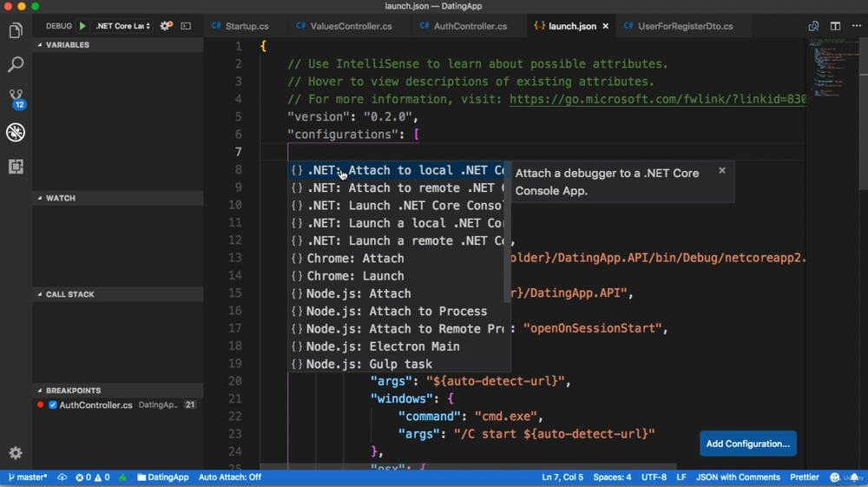Change encoding via UTF-8 indicator

click(x=654, y=477)
